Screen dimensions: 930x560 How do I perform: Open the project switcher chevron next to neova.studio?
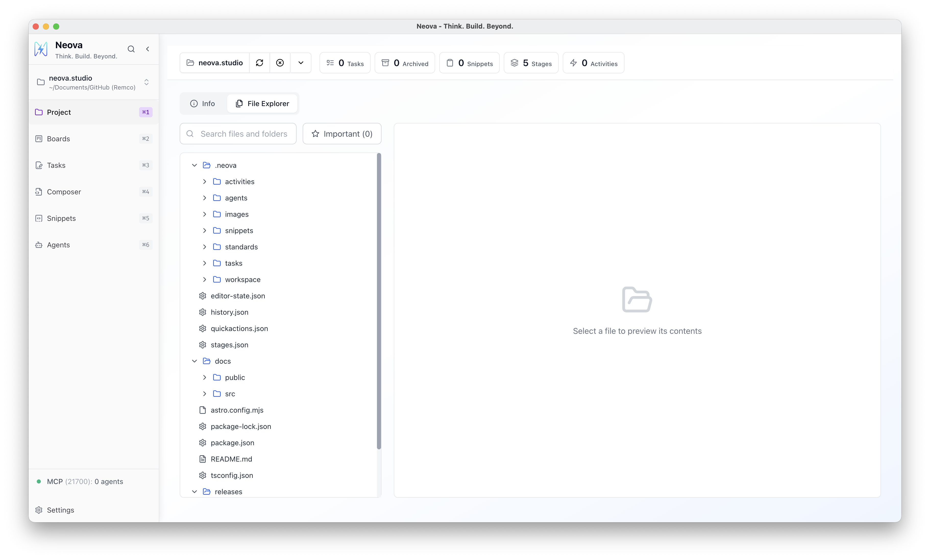(146, 82)
